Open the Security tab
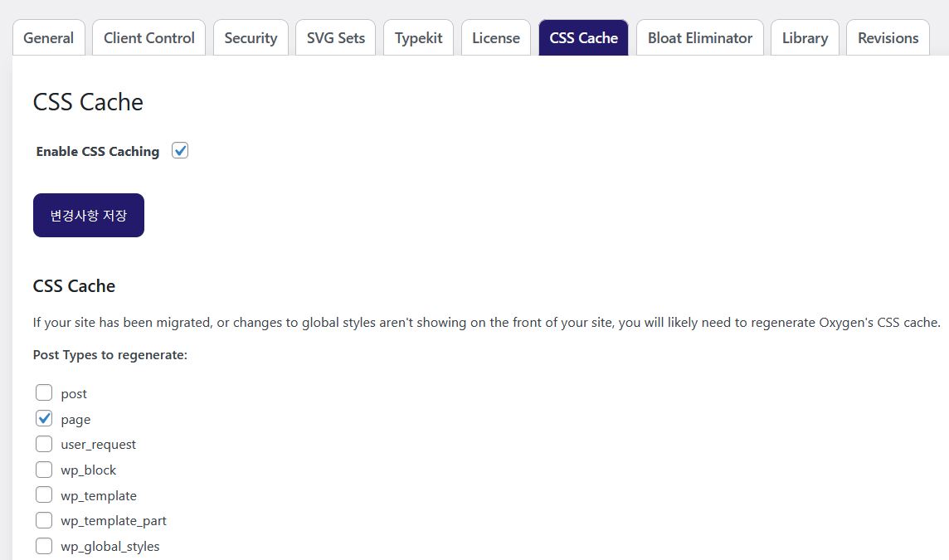The height and width of the screenshot is (560, 949). [251, 38]
